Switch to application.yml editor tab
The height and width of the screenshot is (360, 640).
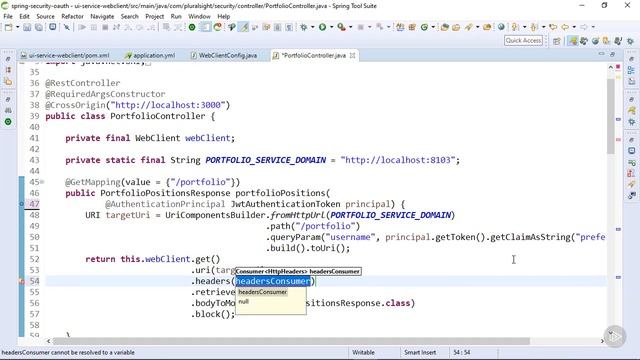[150, 56]
